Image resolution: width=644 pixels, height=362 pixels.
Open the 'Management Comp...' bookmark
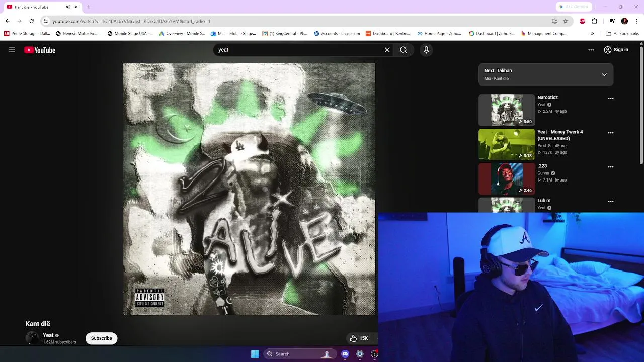pyautogui.click(x=543, y=34)
